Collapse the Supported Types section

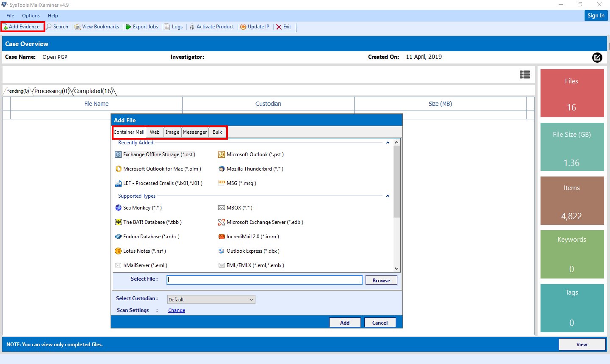pos(388,196)
